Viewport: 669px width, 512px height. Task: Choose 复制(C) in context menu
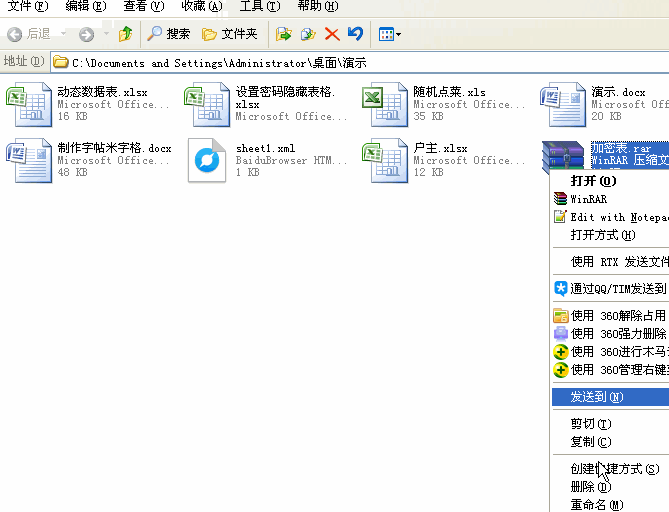coord(611,442)
